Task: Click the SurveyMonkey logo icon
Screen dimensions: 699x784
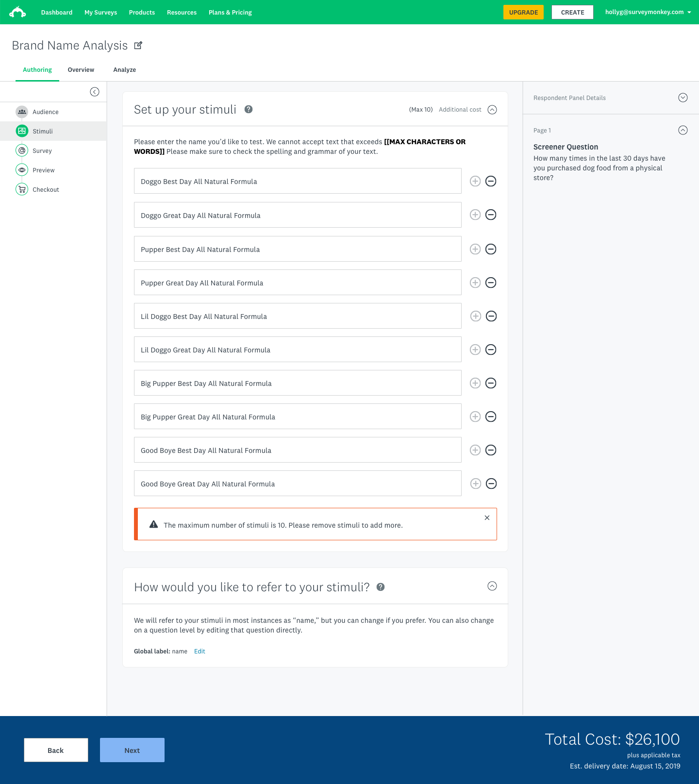Action: click(17, 12)
